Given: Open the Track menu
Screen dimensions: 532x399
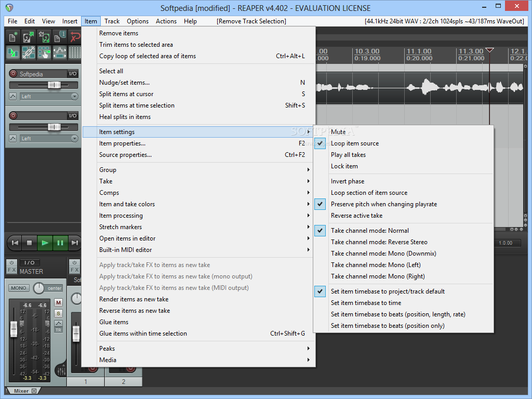Looking at the screenshot, I should tap(112, 21).
